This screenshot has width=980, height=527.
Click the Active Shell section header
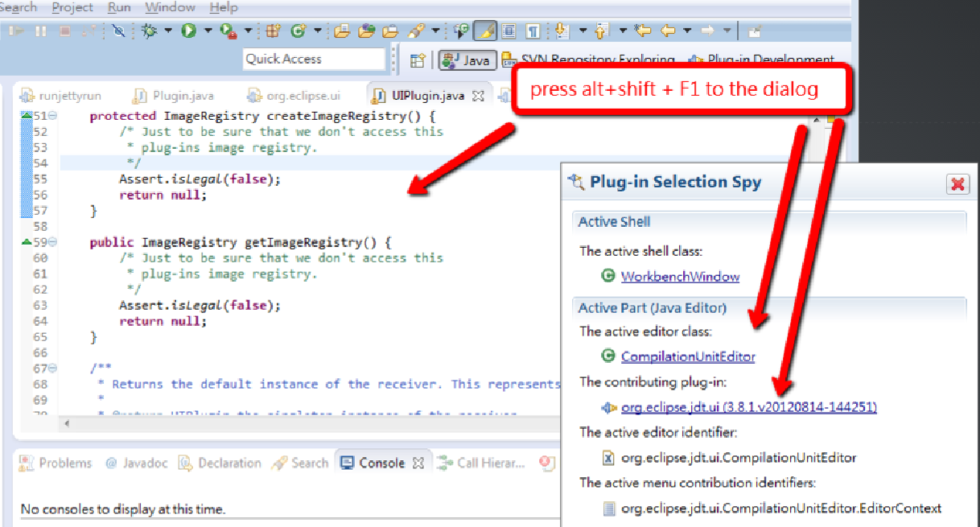coord(770,222)
